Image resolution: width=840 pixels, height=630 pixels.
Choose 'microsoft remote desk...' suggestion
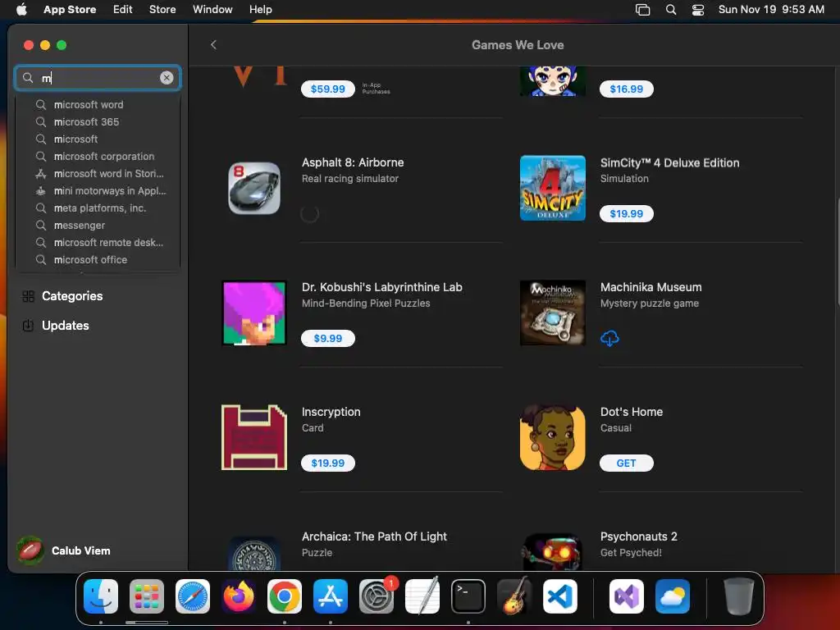(x=98, y=242)
